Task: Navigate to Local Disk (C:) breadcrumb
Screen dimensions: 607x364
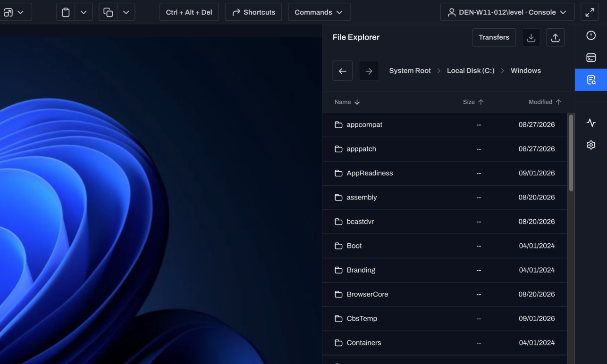Action: click(x=471, y=71)
